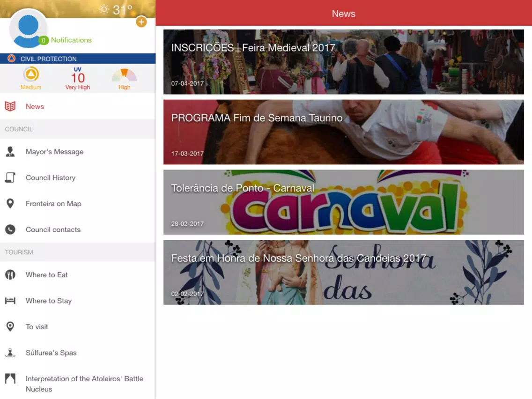The width and height of the screenshot is (532, 399).
Task: Open Fronteira on Map
Action: click(x=78, y=204)
